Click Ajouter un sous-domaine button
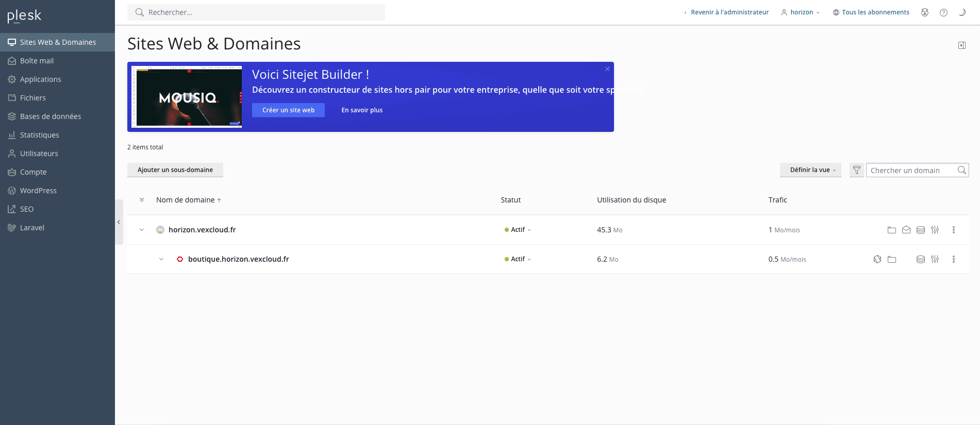The width and height of the screenshot is (980, 425). 175,170
